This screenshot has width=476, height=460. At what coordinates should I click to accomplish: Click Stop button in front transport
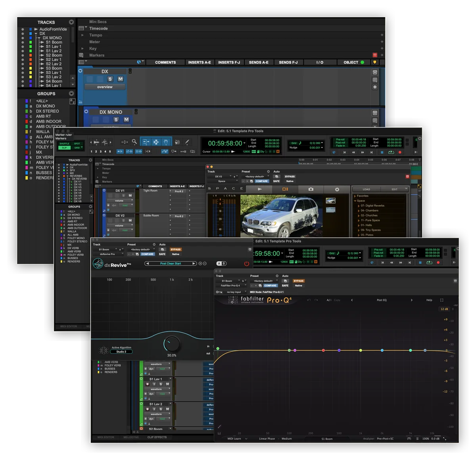point(420,263)
